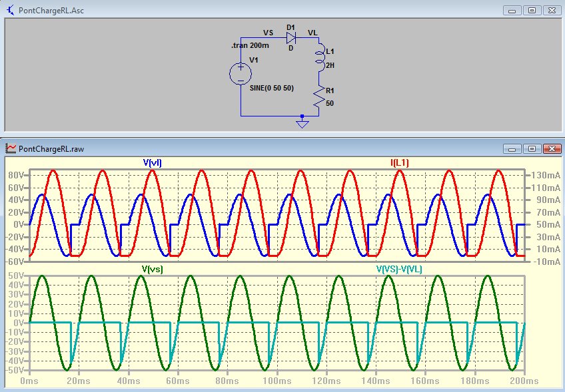Click the V(vl) trace label
The image size is (565, 392).
click(152, 162)
